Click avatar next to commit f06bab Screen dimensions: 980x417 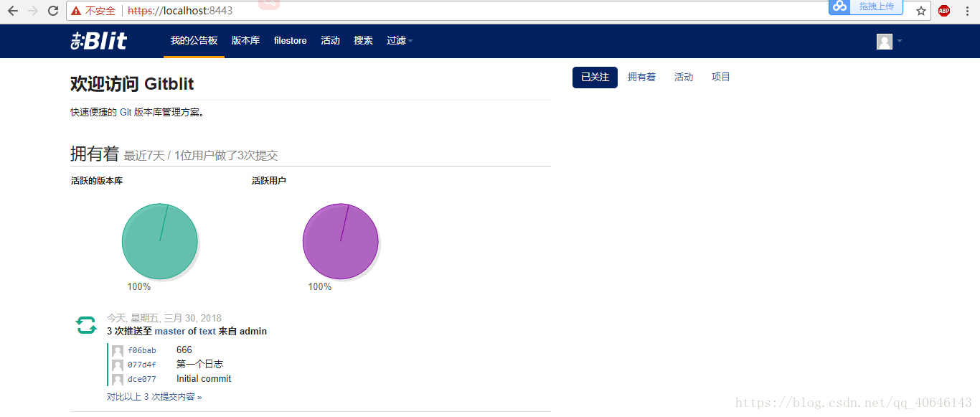click(x=118, y=351)
